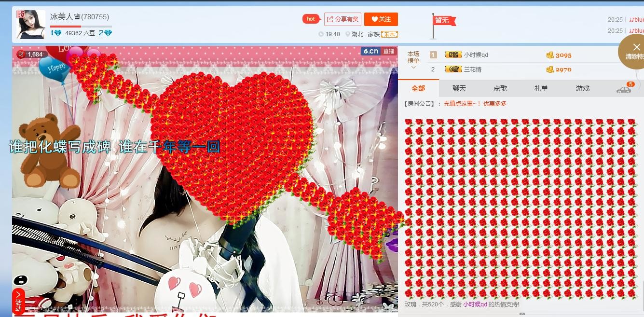Click the 6.cn 直播 logo badge
Image resolution: width=644 pixels, height=317 pixels.
point(378,51)
